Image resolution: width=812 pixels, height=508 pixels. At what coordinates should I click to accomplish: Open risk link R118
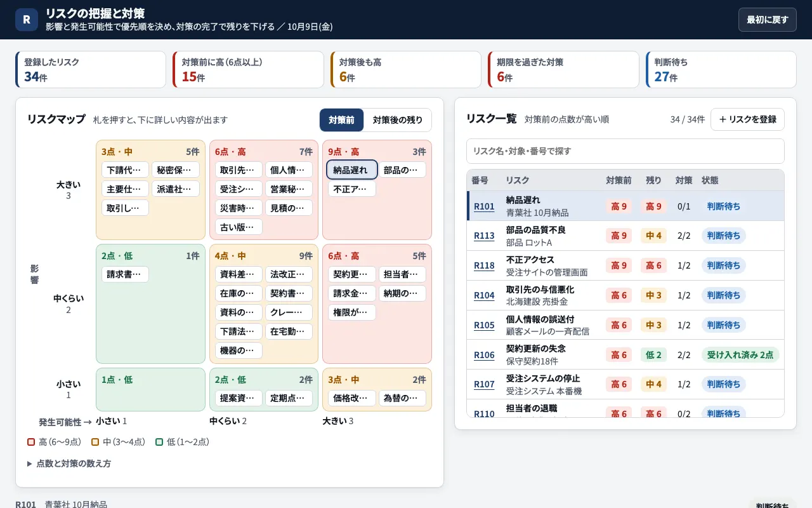click(x=484, y=266)
